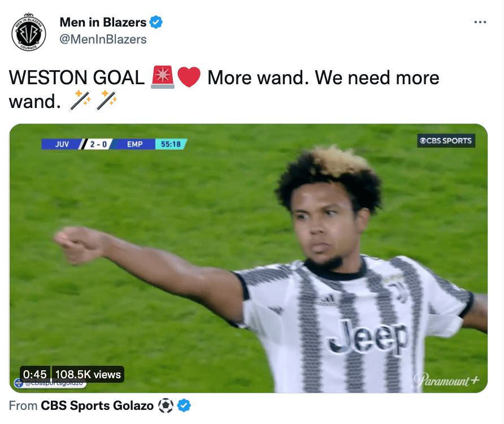Click the blue verified badge beside Men in Blazers
Viewport: 504px width, 424px height.
tap(156, 22)
